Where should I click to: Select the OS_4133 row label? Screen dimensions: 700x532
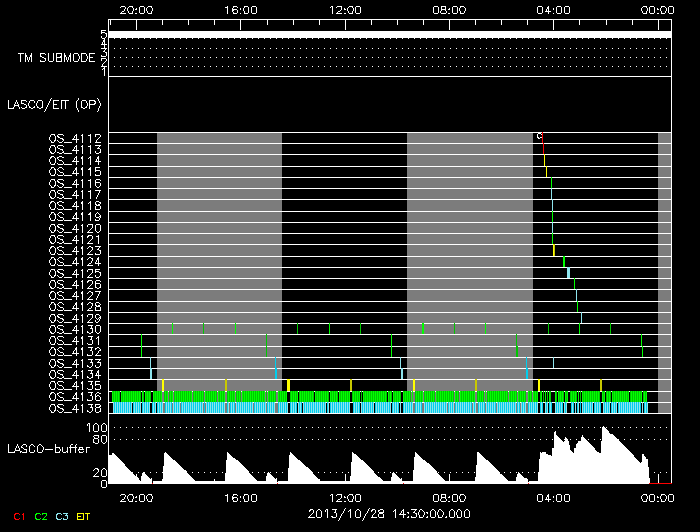point(75,364)
